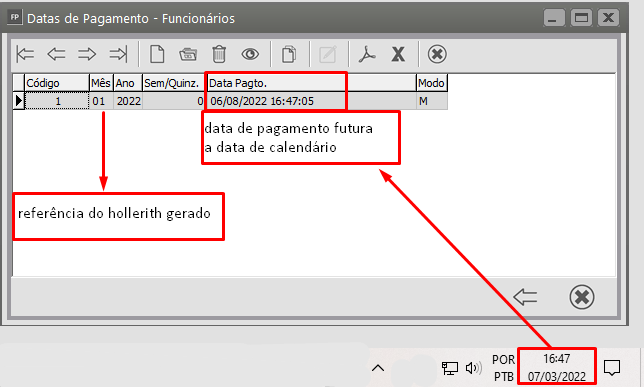
Task: Show hidden tray icons chevron
Action: pyautogui.click(x=378, y=368)
